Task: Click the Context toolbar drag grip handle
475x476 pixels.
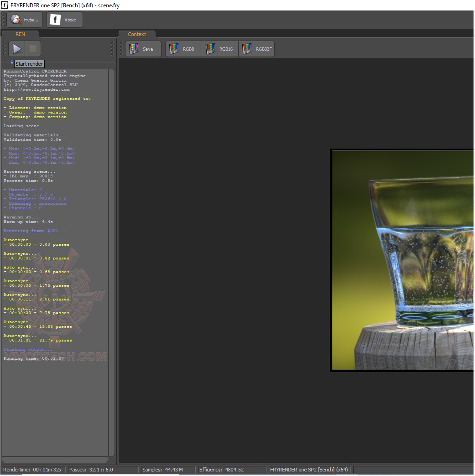Action: pyautogui.click(x=121, y=49)
